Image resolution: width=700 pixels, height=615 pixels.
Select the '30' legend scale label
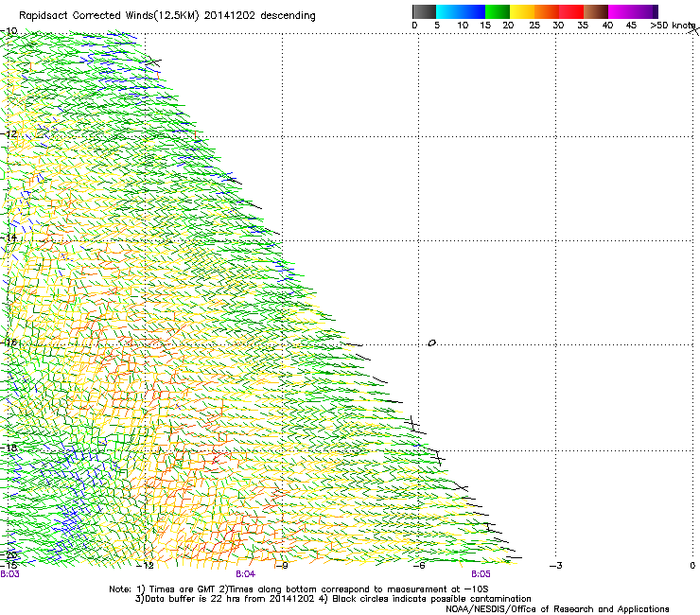click(x=558, y=26)
